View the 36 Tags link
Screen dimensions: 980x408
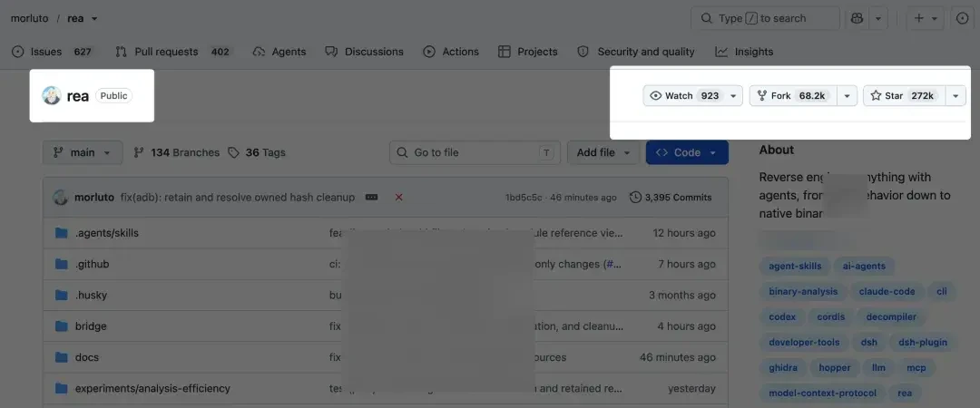click(257, 152)
